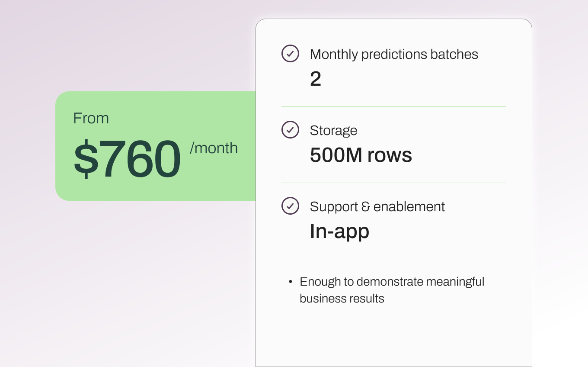This screenshot has width=588, height=367.
Task: Click the "business results" text line
Action: (342, 298)
